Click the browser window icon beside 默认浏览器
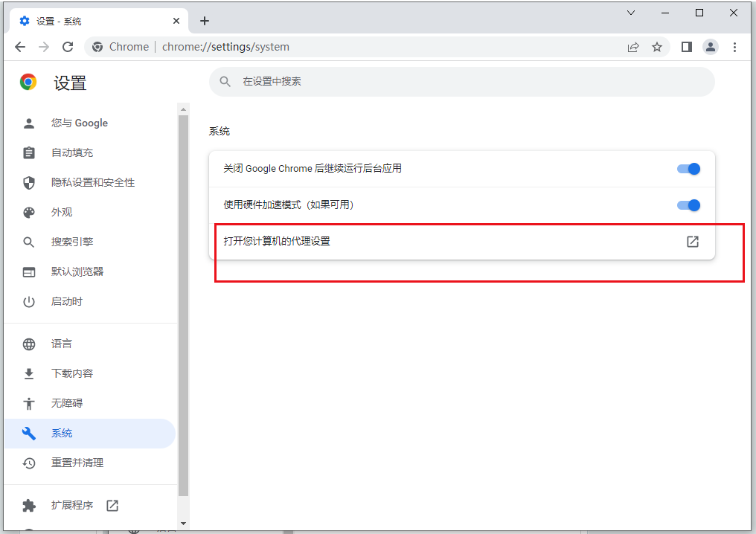 click(29, 271)
